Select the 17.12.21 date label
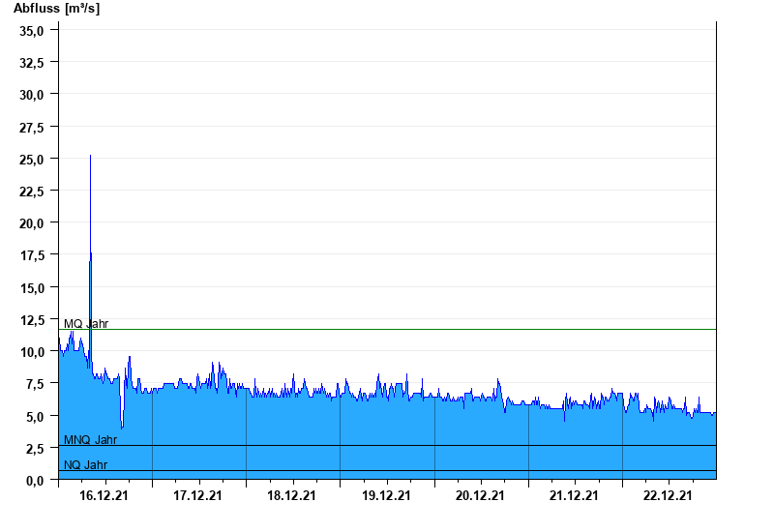The height and width of the screenshot is (532, 774). tap(198, 495)
